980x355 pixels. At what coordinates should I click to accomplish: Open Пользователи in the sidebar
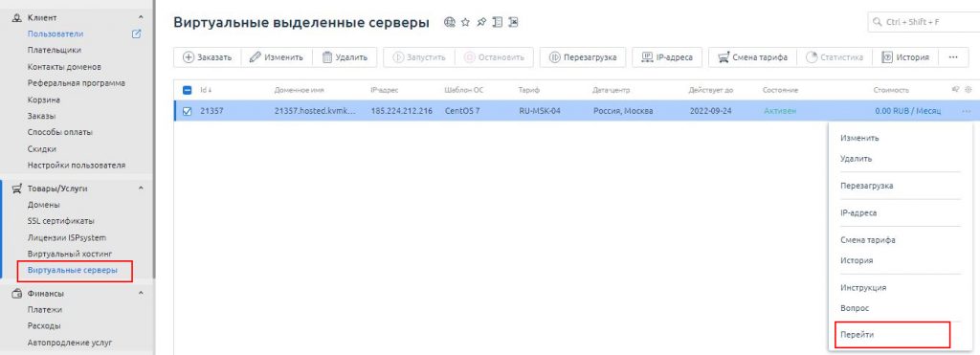pos(55,33)
